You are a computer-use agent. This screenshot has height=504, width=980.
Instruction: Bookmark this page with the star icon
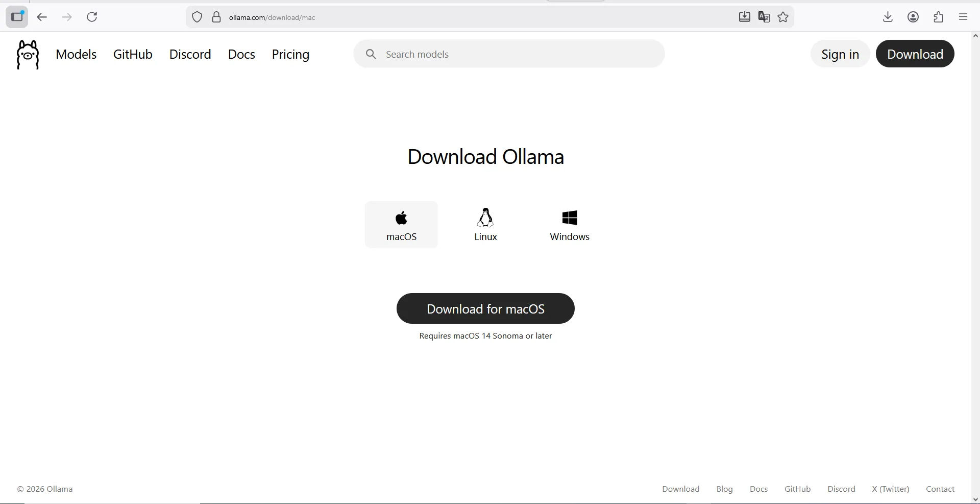(x=783, y=17)
